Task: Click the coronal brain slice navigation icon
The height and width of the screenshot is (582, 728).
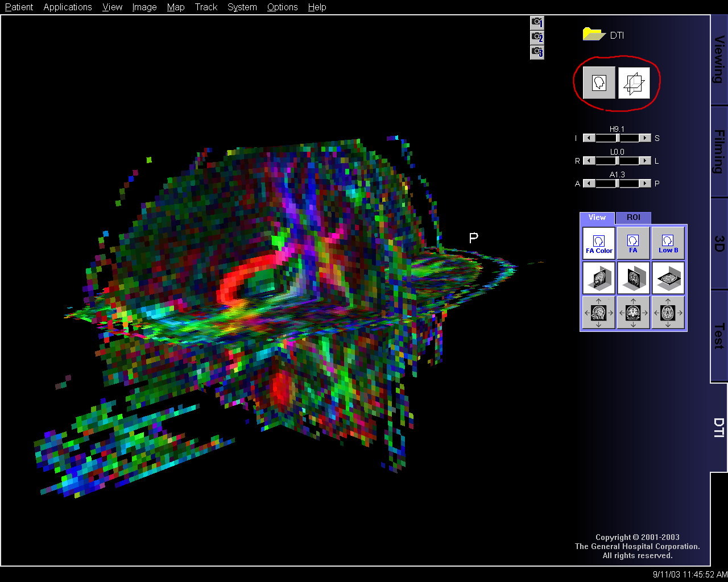Action: 633,313
